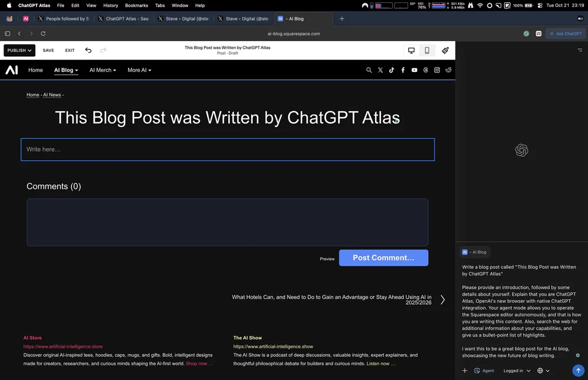Send the prompt with up arrow button
588x380 pixels.
pos(578,371)
